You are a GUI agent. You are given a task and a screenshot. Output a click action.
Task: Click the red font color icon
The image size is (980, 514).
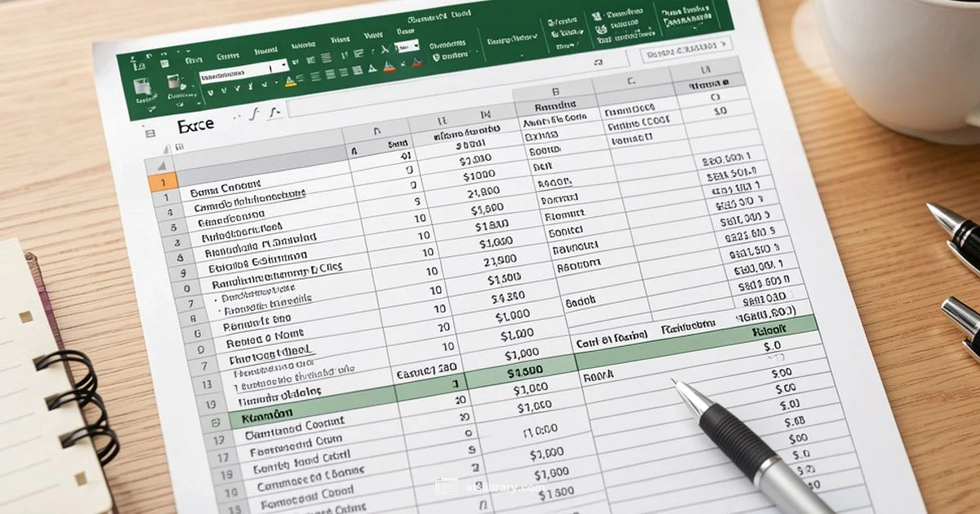pyautogui.click(x=416, y=63)
